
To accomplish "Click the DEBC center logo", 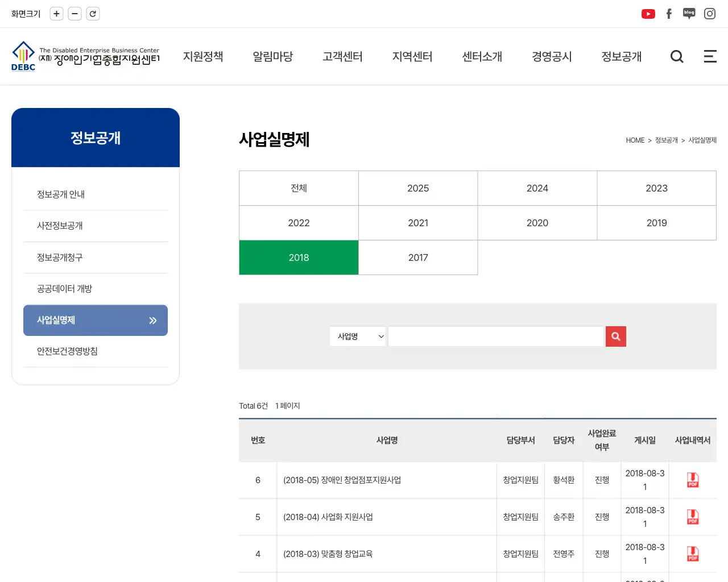I will (x=85, y=56).
